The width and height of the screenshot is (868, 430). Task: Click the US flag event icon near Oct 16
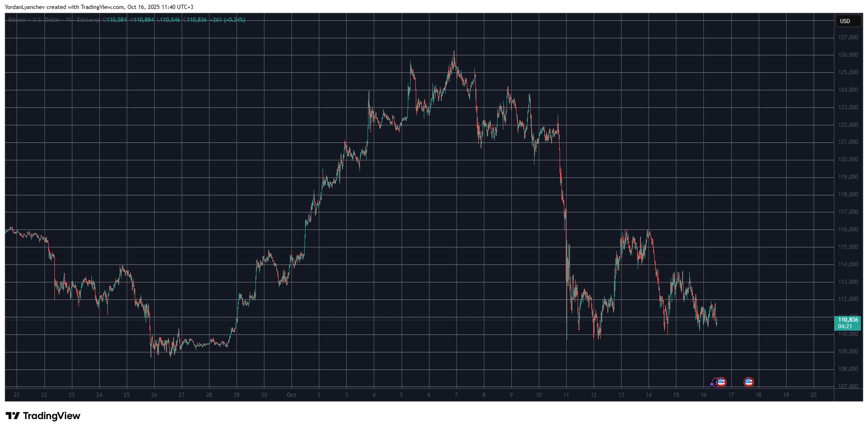pyautogui.click(x=721, y=382)
